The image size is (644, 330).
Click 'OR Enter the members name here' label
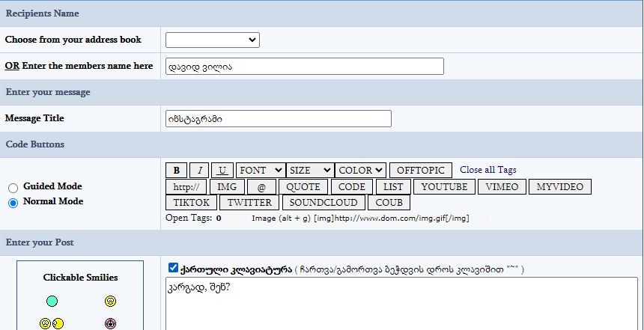tap(79, 66)
